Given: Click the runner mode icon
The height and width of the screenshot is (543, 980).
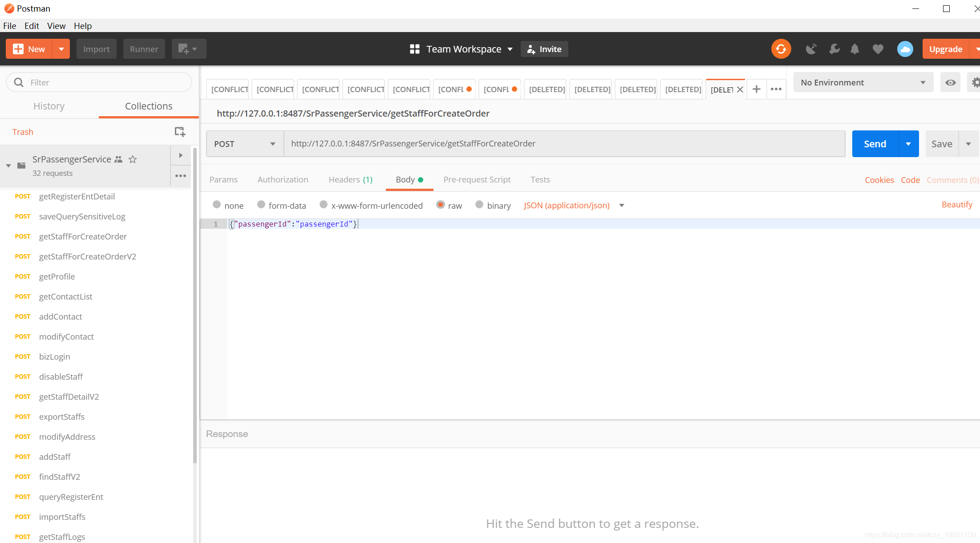Looking at the screenshot, I should [x=144, y=48].
